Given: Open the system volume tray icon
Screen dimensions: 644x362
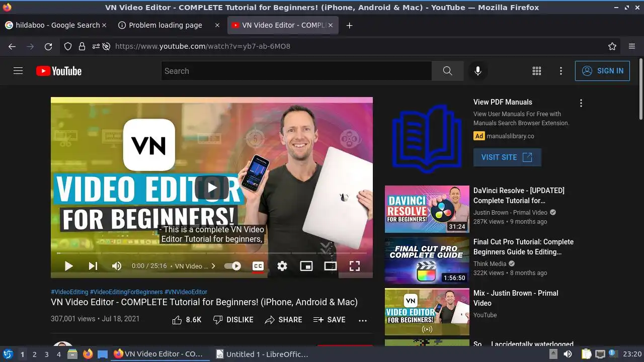Looking at the screenshot, I should pyautogui.click(x=568, y=354).
